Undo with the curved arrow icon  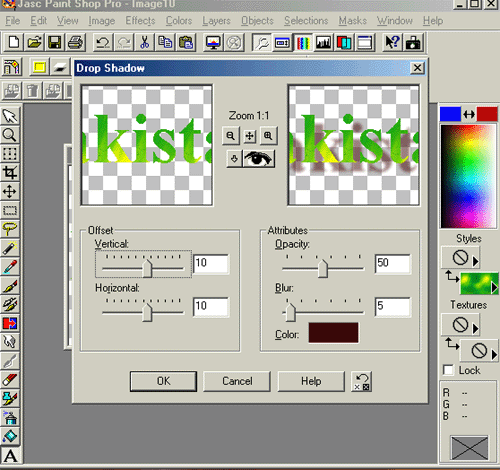coord(103,42)
